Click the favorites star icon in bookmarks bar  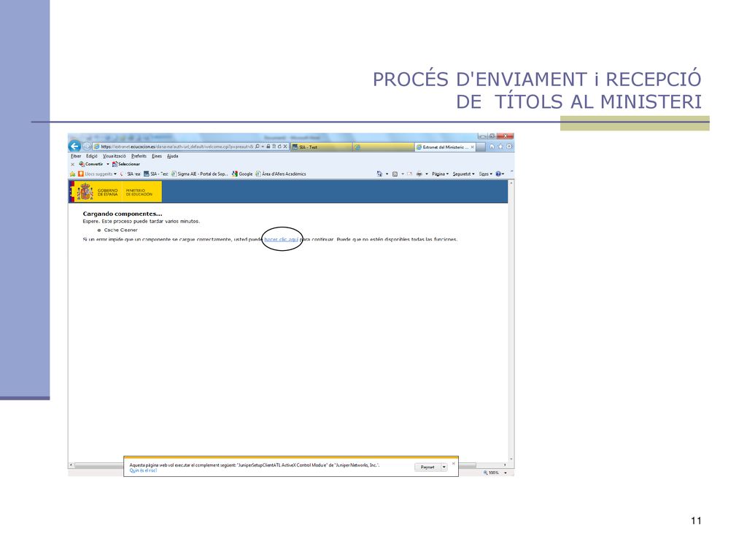click(72, 174)
